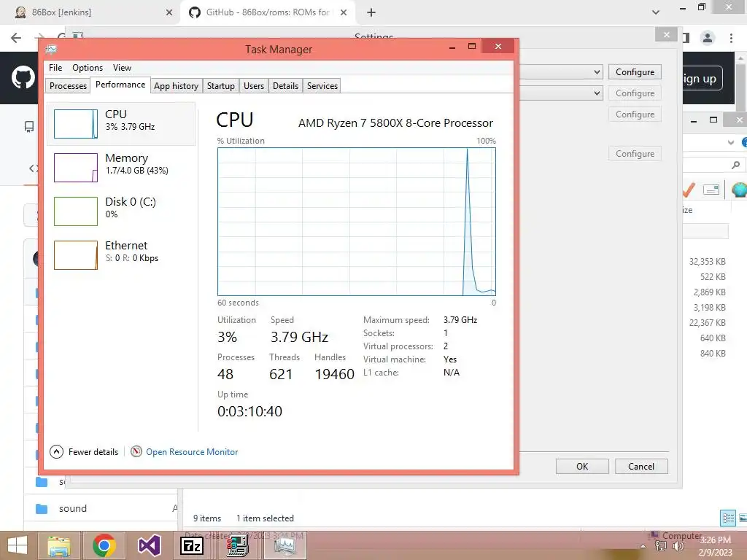Image resolution: width=747 pixels, height=560 pixels.
Task: Switch to the Details tab
Action: [285, 86]
